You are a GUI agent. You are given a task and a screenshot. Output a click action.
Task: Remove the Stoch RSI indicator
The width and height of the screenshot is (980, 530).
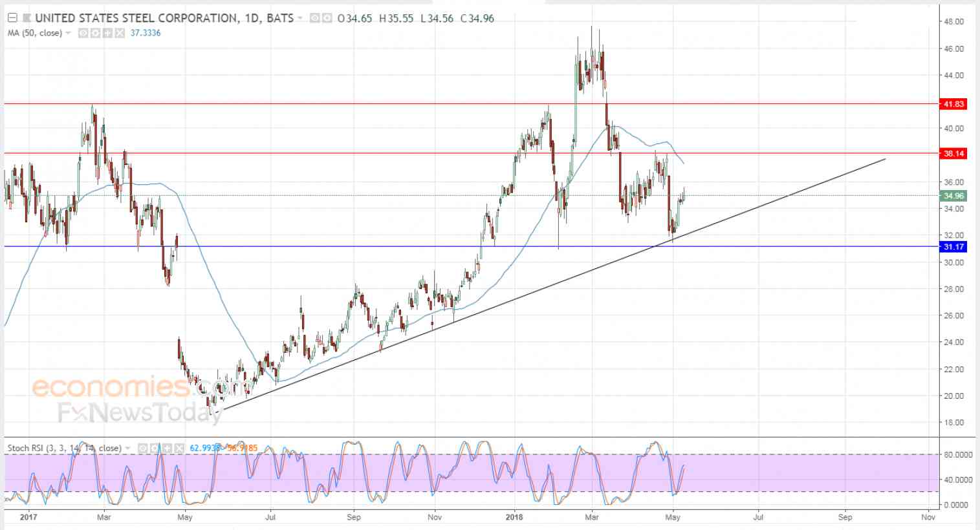point(179,448)
